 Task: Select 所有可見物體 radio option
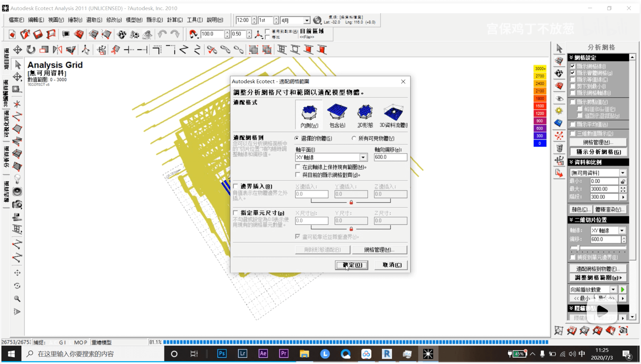[354, 138]
